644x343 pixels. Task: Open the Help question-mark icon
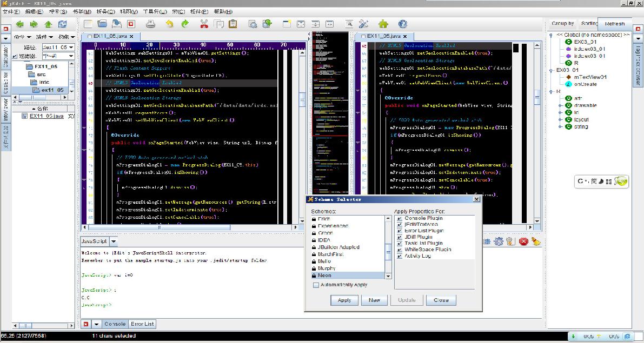coord(402,24)
